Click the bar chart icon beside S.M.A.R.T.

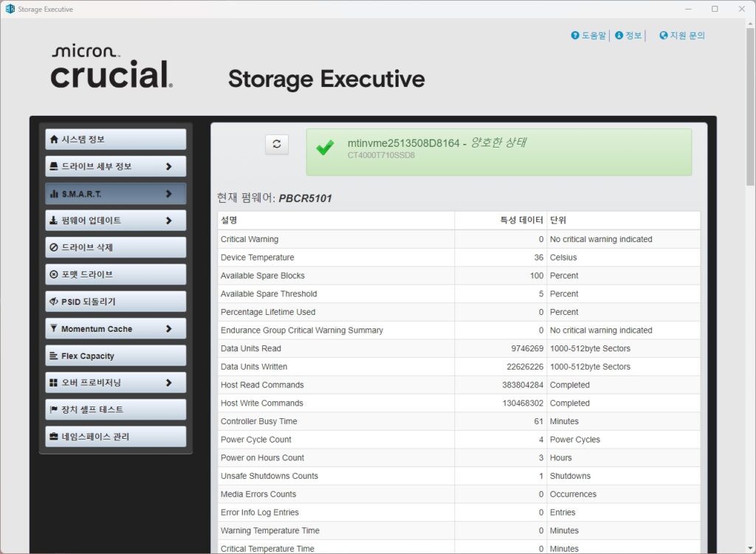click(54, 194)
